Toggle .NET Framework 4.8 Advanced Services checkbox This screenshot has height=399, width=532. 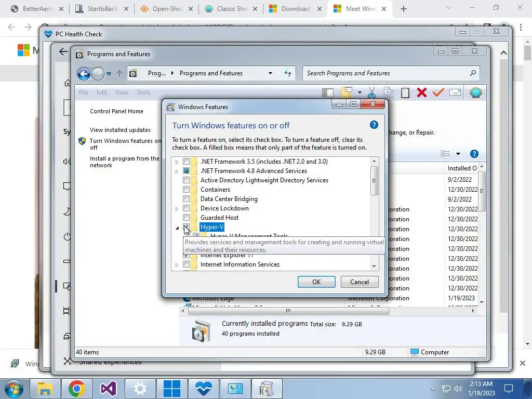point(186,170)
